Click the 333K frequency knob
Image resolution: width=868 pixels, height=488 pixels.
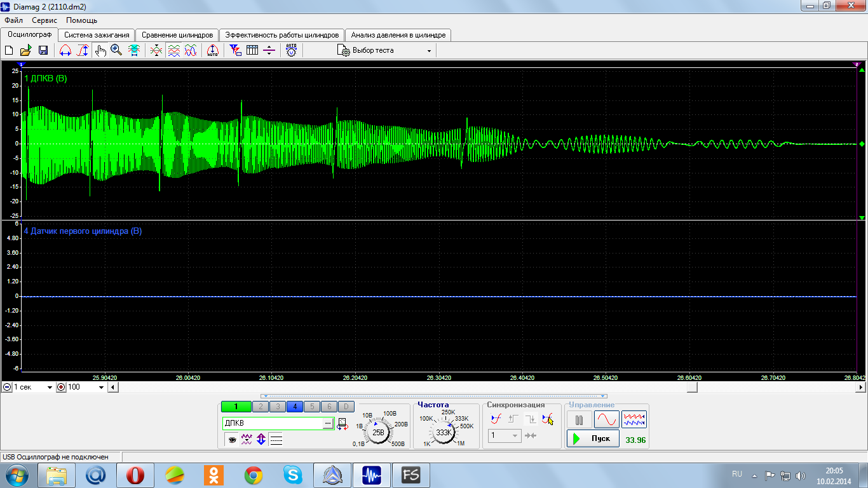443,432
